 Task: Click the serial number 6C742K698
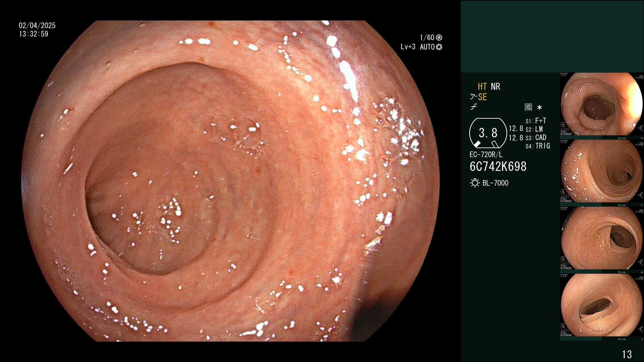point(498,167)
